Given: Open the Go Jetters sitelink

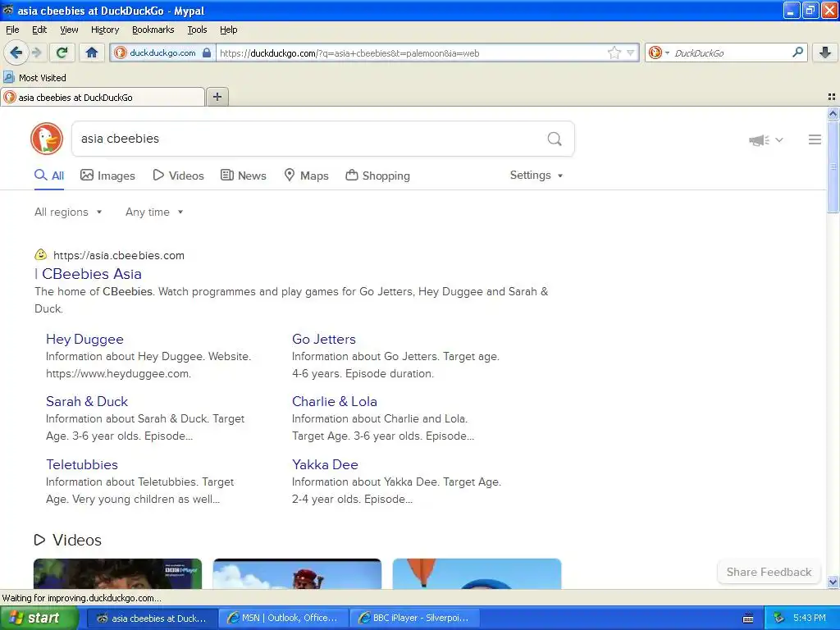Looking at the screenshot, I should pos(323,339).
